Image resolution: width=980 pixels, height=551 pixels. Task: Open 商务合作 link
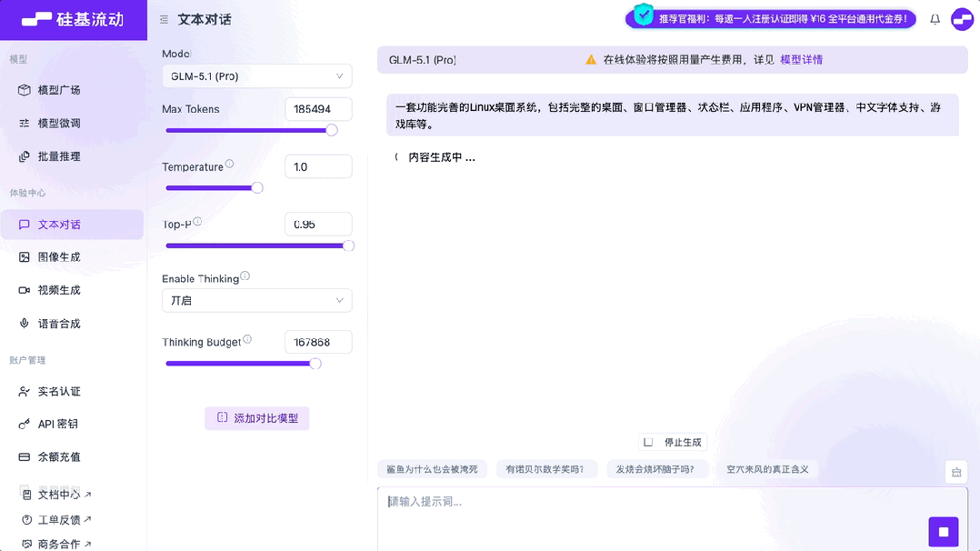pyautogui.click(x=57, y=544)
